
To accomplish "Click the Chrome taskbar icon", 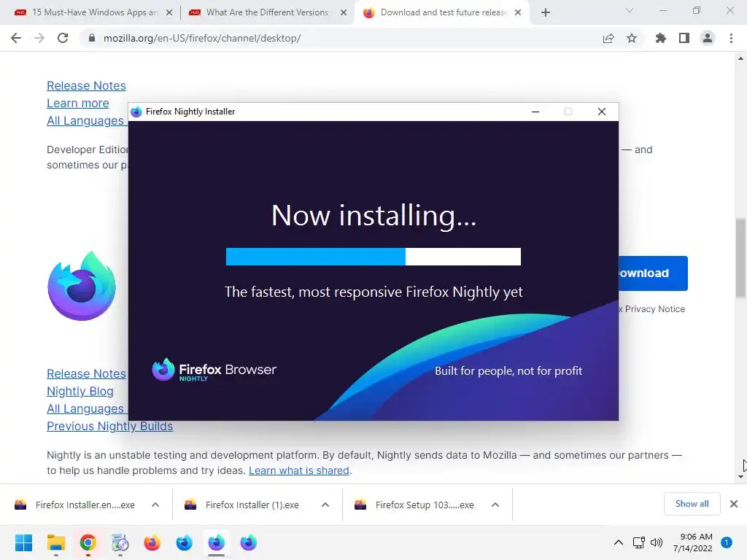I will click(x=88, y=542).
